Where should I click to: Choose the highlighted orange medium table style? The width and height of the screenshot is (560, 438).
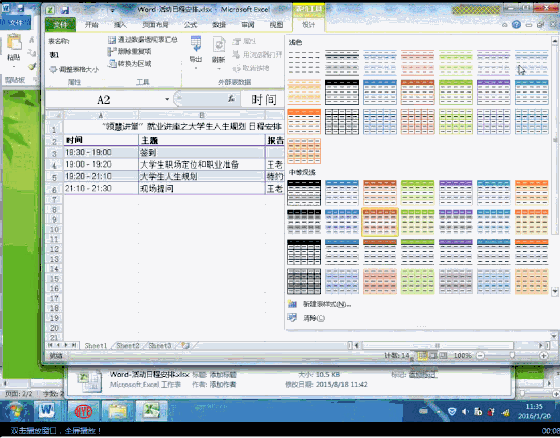point(380,222)
